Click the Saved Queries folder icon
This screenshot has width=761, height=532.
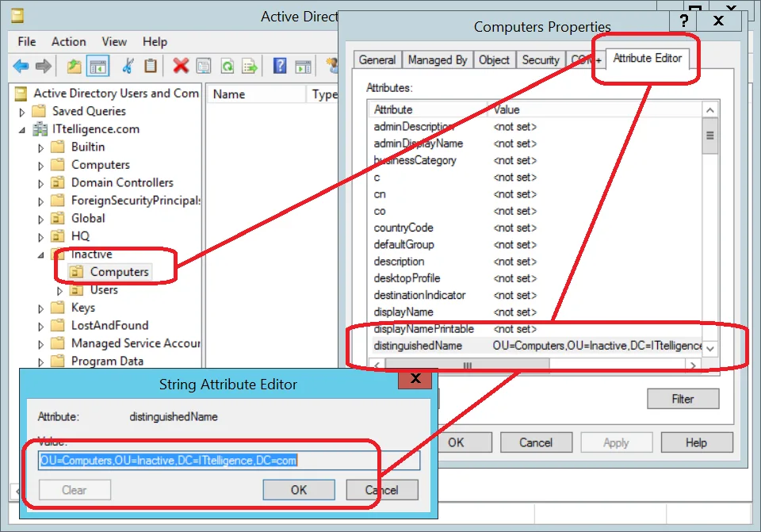(x=39, y=111)
